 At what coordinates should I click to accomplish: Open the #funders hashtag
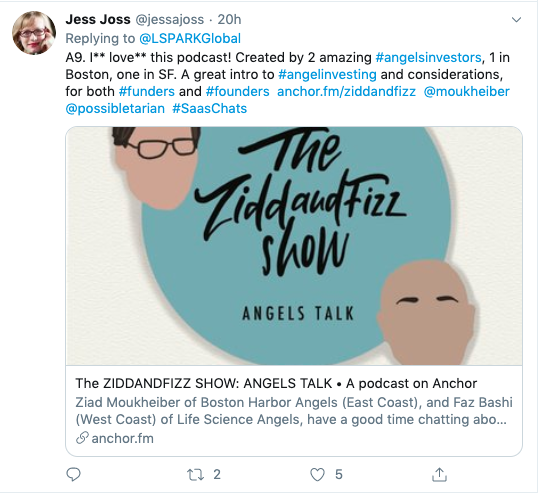[x=147, y=91]
